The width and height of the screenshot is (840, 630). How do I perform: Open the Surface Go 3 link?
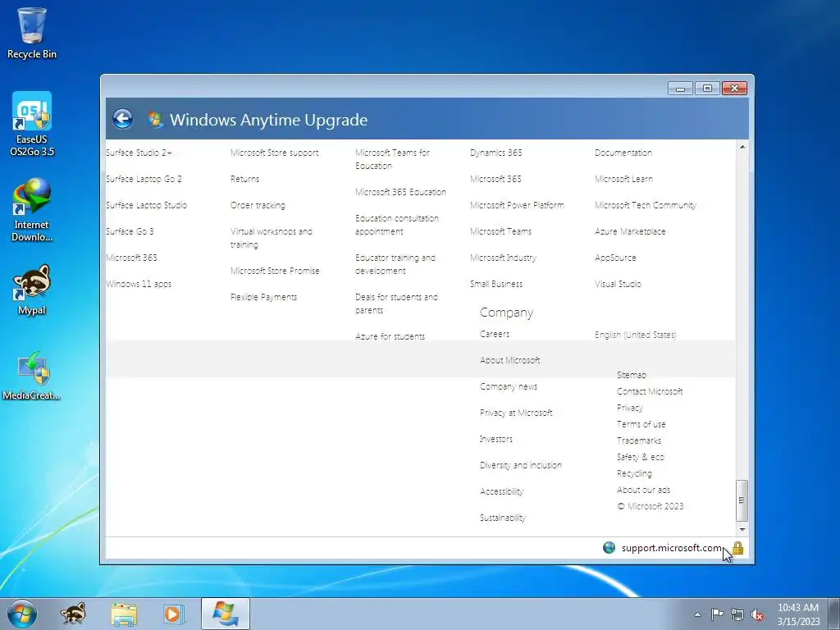point(130,231)
